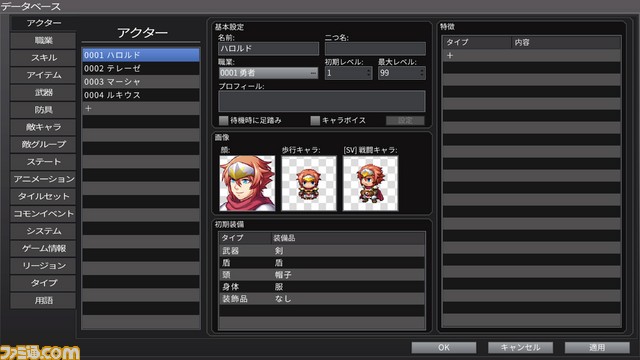Select the 武器 equipment row
The width and height of the screenshot is (640, 360).
pos(322,251)
